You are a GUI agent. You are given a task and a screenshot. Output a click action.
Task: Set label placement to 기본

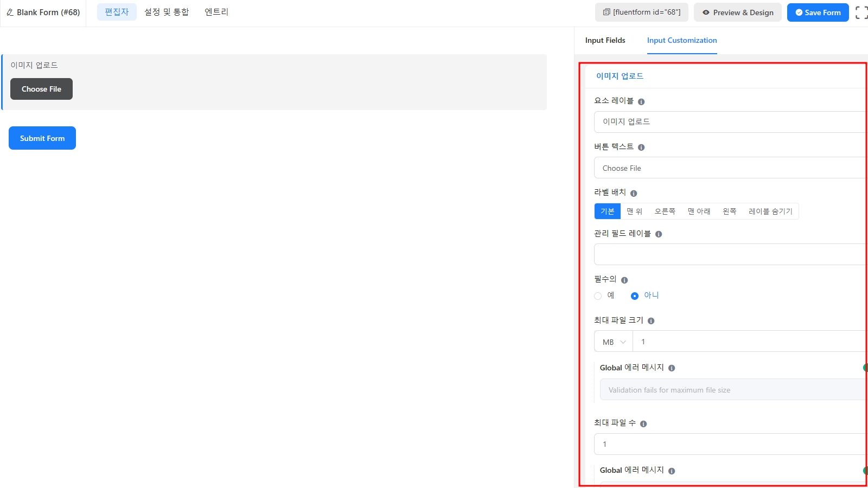coord(608,211)
